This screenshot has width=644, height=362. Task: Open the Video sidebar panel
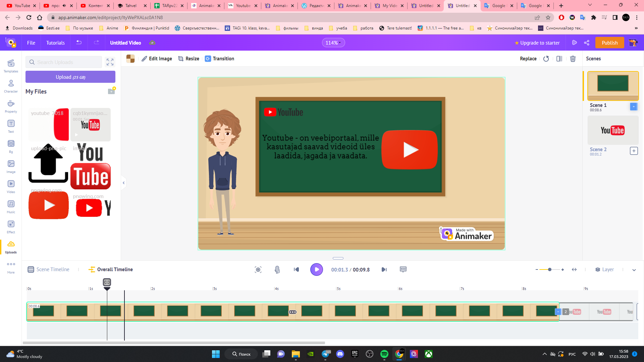click(11, 187)
